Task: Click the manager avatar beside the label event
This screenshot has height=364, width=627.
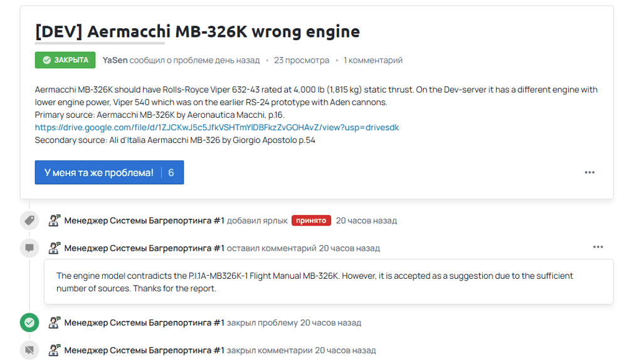Action: point(55,221)
